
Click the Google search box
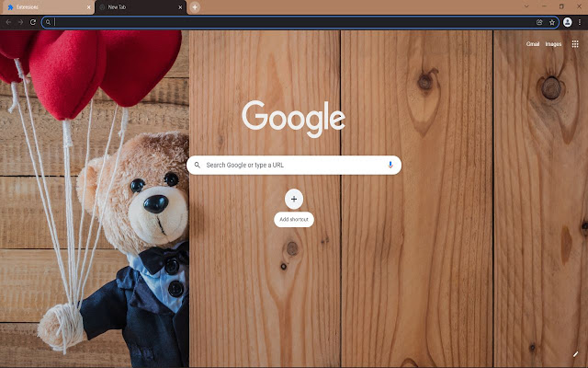pos(294,165)
